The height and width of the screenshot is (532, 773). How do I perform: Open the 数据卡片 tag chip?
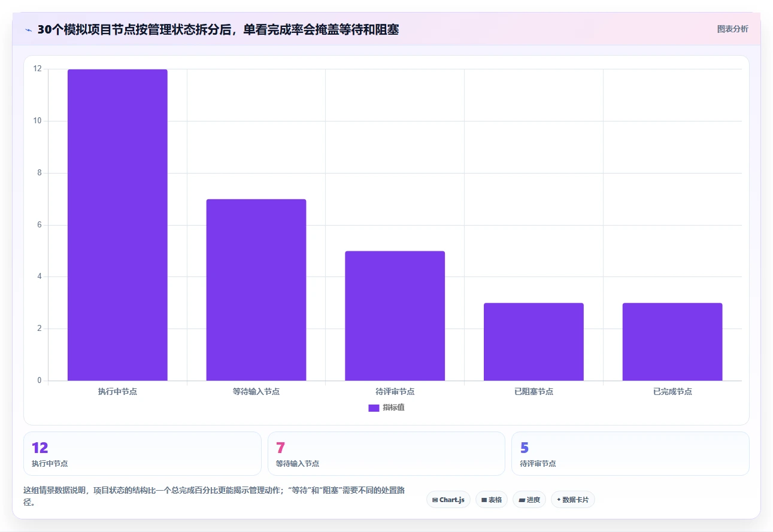[573, 500]
